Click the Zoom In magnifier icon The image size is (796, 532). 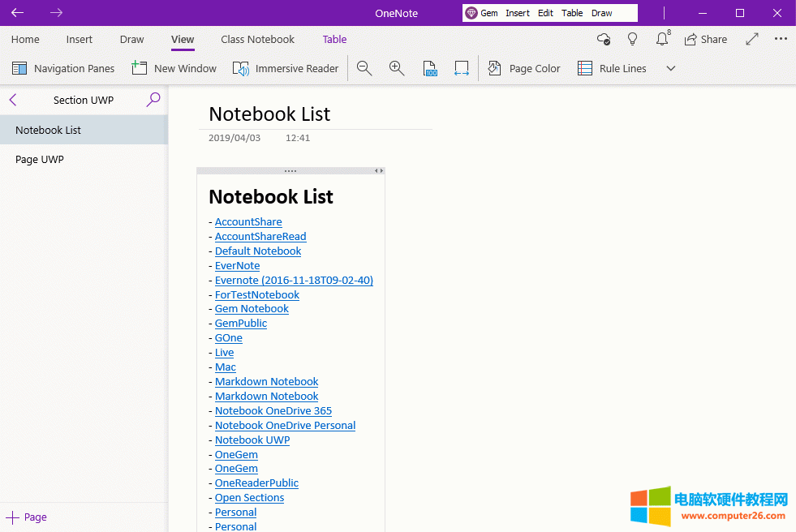tap(397, 69)
